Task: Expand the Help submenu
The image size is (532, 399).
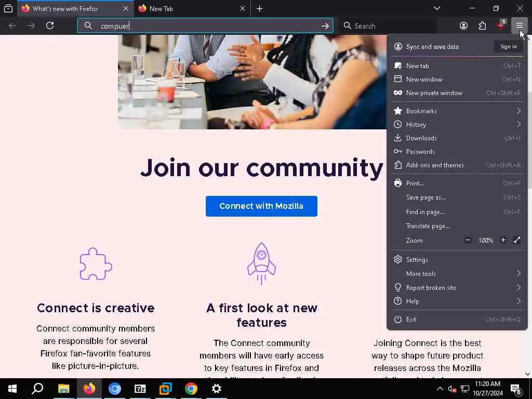Action: click(x=457, y=301)
